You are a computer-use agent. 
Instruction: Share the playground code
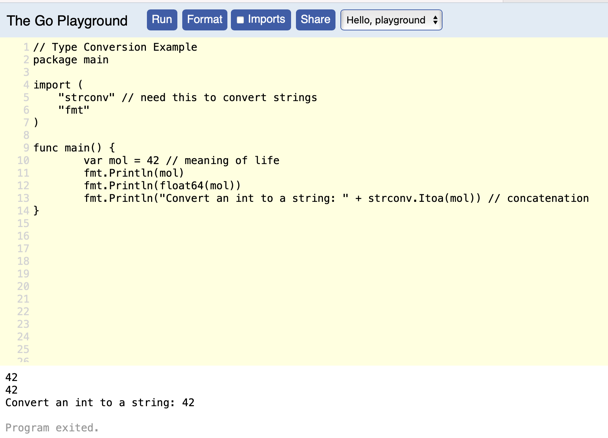(315, 20)
